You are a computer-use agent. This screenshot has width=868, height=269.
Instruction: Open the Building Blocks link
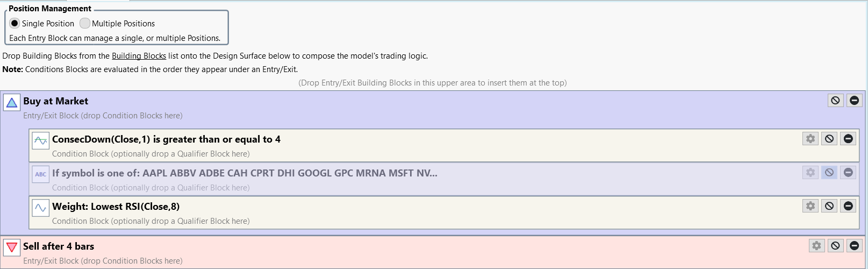(139, 56)
